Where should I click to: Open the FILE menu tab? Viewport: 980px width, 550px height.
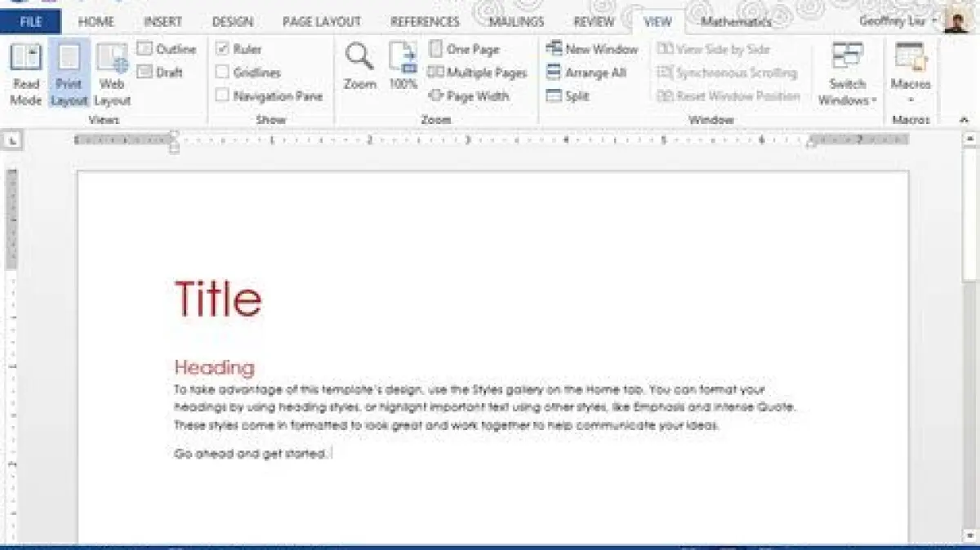[30, 22]
